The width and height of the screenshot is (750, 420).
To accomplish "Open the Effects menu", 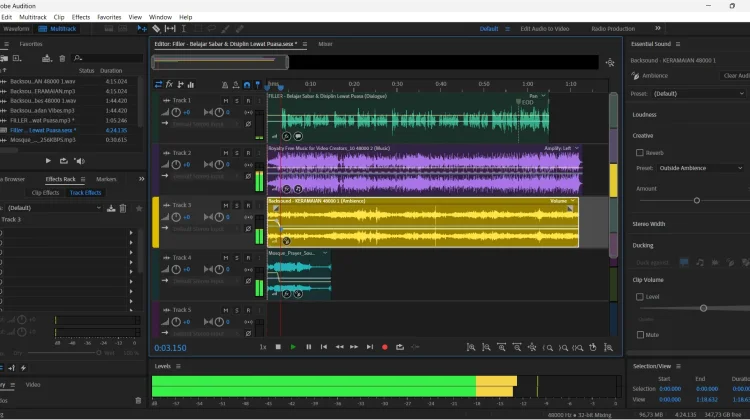I will tap(81, 17).
